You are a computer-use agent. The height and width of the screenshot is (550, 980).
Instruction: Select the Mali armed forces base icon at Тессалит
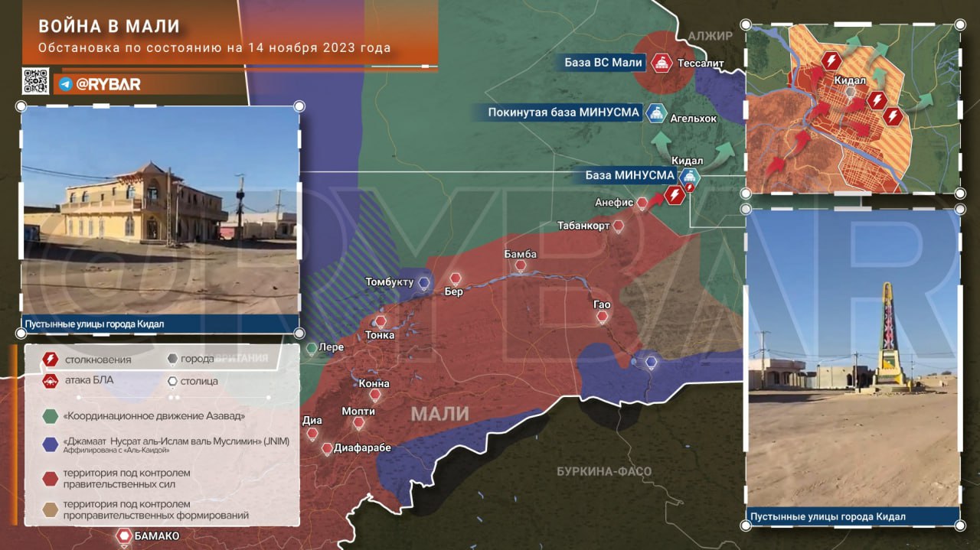tap(661, 63)
